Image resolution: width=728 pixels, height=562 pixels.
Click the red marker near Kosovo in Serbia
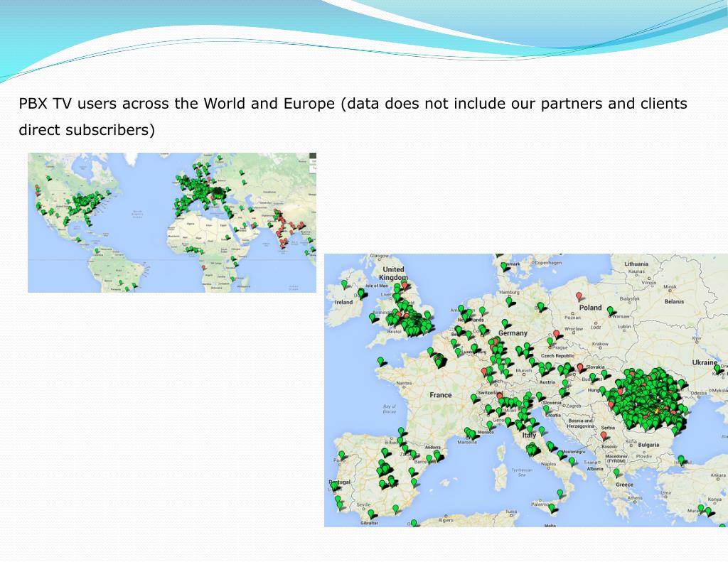pos(604,436)
